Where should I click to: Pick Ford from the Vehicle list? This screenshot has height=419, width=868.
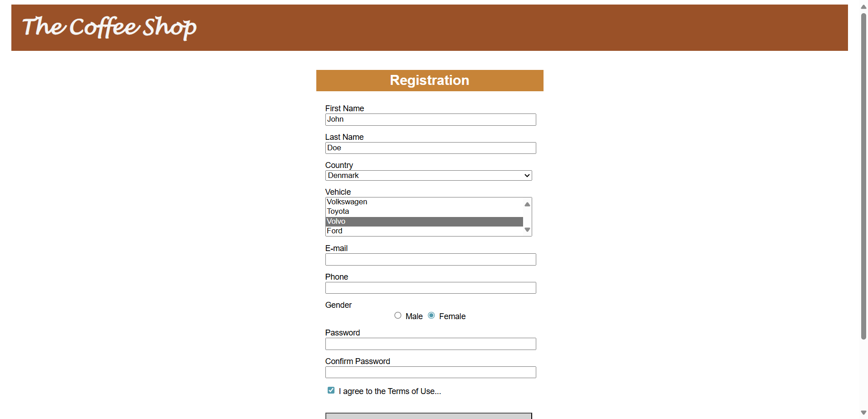click(424, 231)
